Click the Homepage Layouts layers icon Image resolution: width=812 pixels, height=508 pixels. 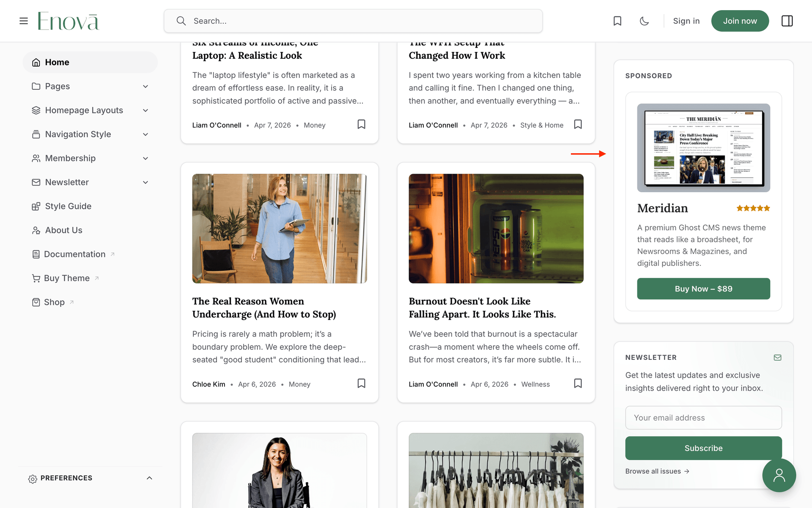pos(36,110)
